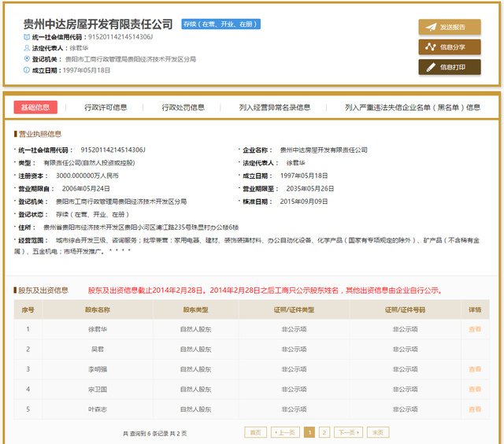Click the 证照/证件类型 column header
Screen dimensions: 504x444
[294, 309]
